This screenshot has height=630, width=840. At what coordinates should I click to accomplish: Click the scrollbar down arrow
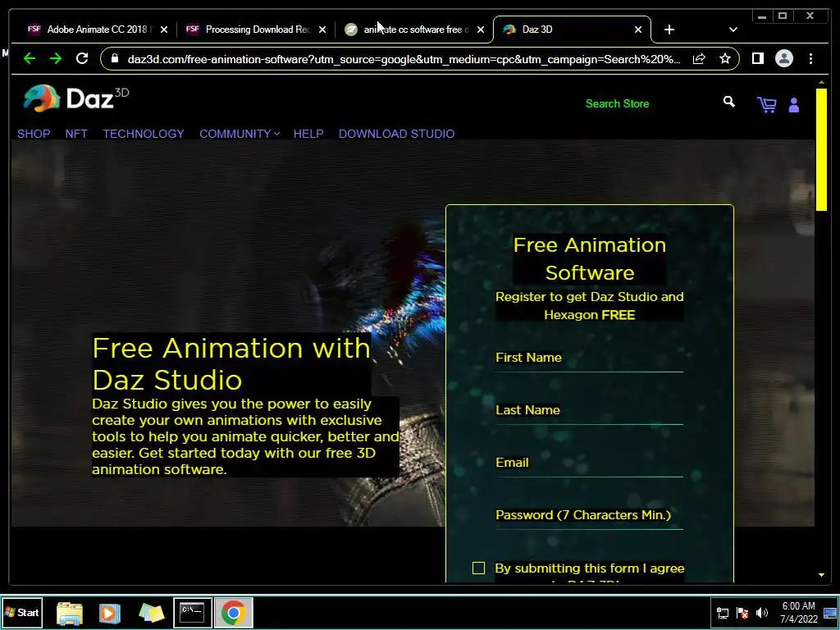[x=821, y=575]
